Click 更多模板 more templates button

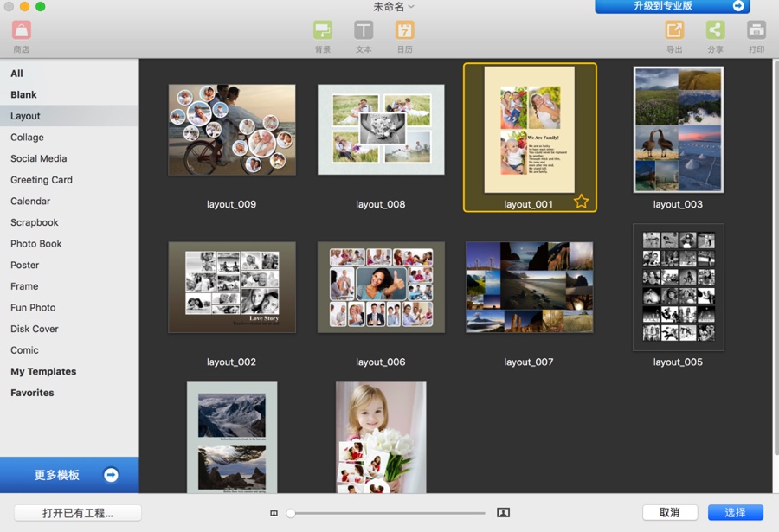[69, 475]
